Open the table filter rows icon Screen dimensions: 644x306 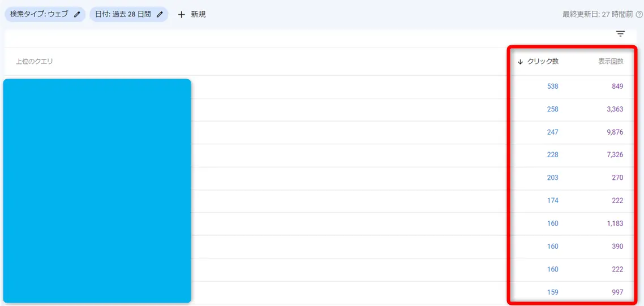tap(620, 34)
